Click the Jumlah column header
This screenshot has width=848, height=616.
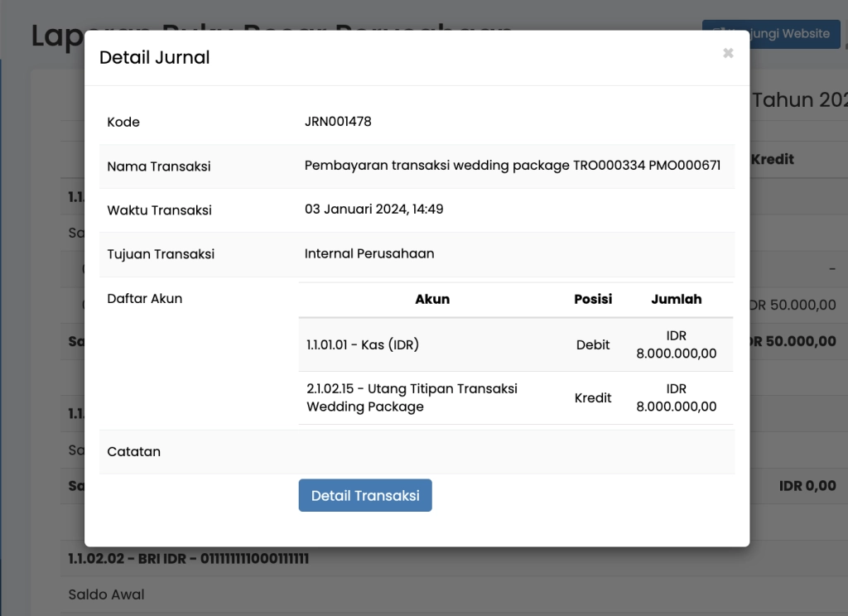coord(676,299)
